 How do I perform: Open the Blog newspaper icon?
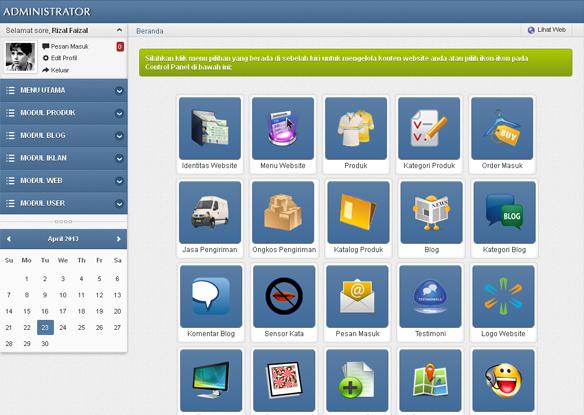coord(431,212)
